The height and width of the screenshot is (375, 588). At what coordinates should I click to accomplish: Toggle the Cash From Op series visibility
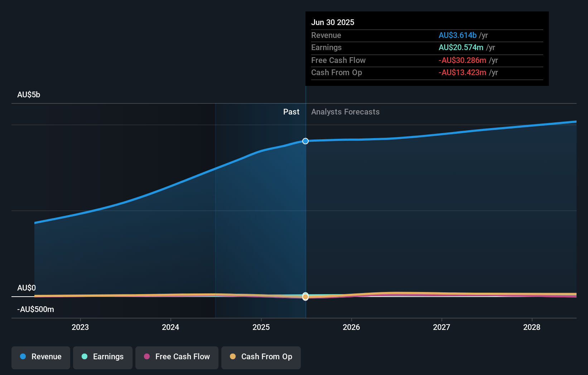point(261,357)
